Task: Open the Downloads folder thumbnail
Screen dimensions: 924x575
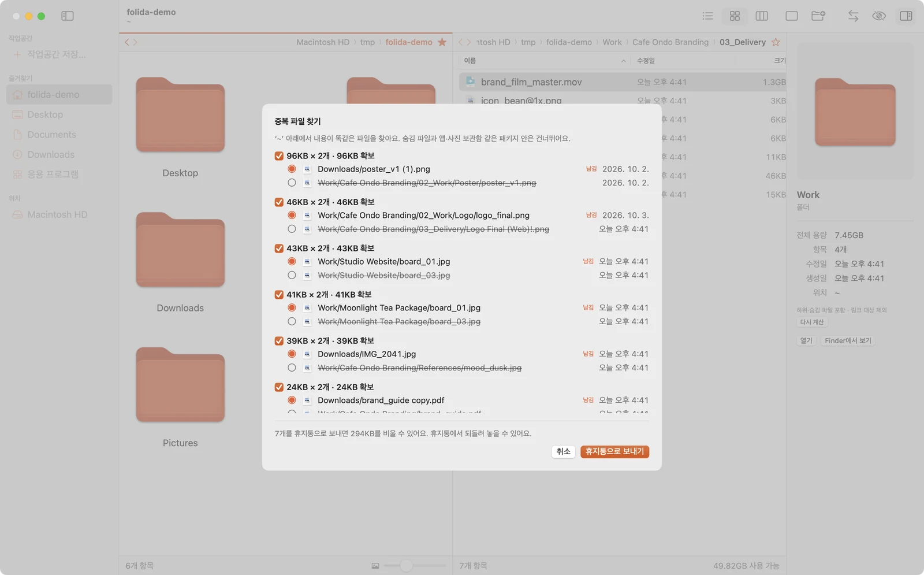Action: coord(180,250)
